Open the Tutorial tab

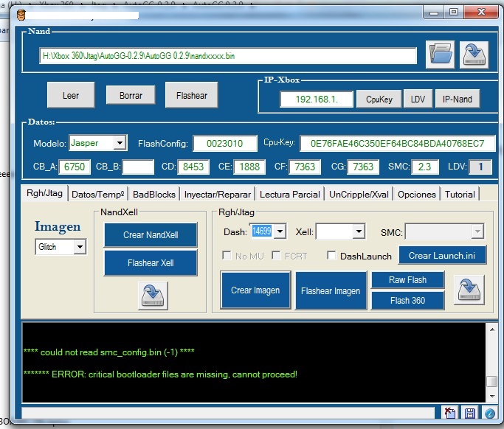point(460,195)
